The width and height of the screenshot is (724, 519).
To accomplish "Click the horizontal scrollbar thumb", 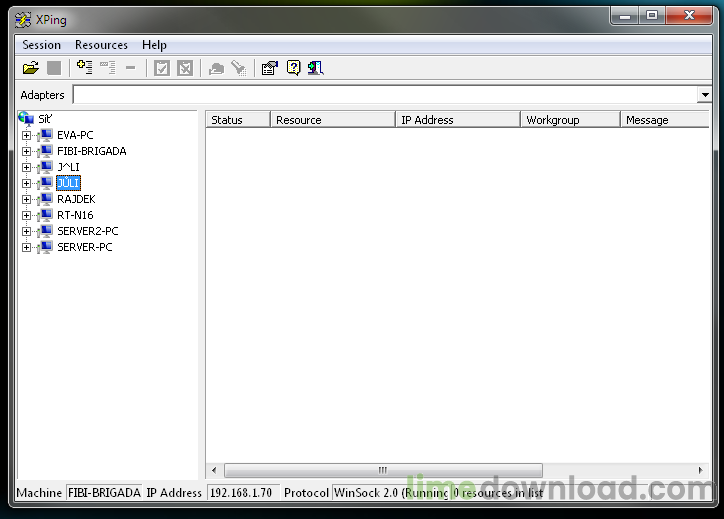I will 383,470.
